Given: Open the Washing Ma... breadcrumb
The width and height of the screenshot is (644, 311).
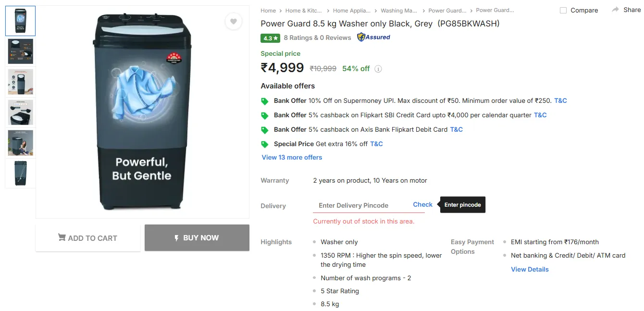Looking at the screenshot, I should [x=399, y=11].
